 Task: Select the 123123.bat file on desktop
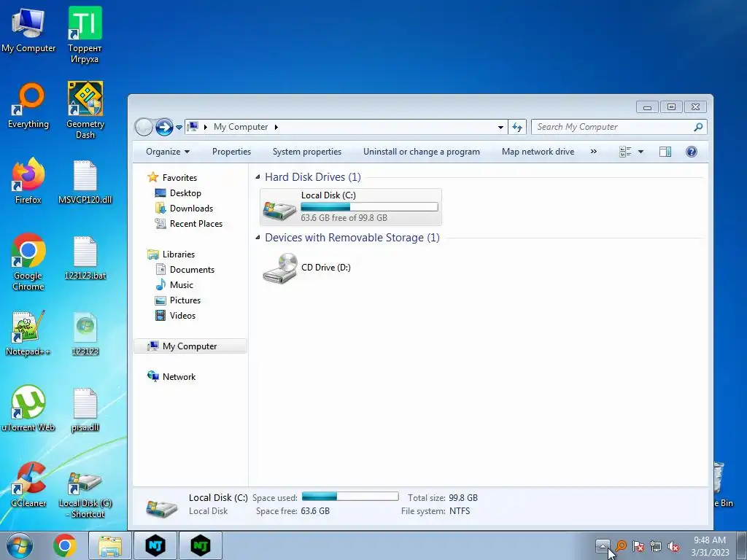(85, 257)
